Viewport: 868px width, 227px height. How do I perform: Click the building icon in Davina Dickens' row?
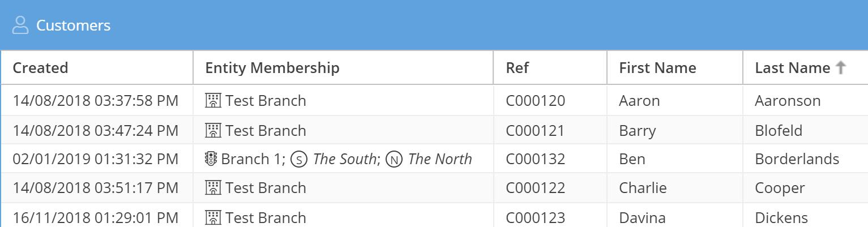(212, 217)
